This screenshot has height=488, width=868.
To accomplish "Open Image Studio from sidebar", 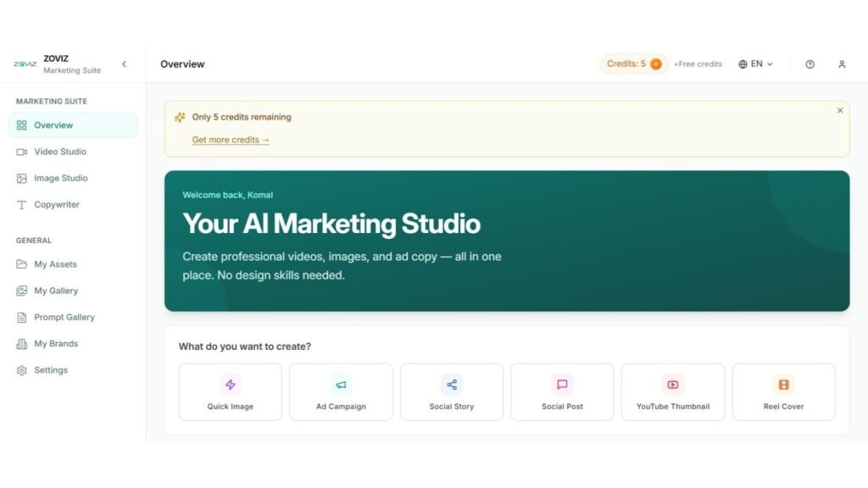I will [73, 178].
